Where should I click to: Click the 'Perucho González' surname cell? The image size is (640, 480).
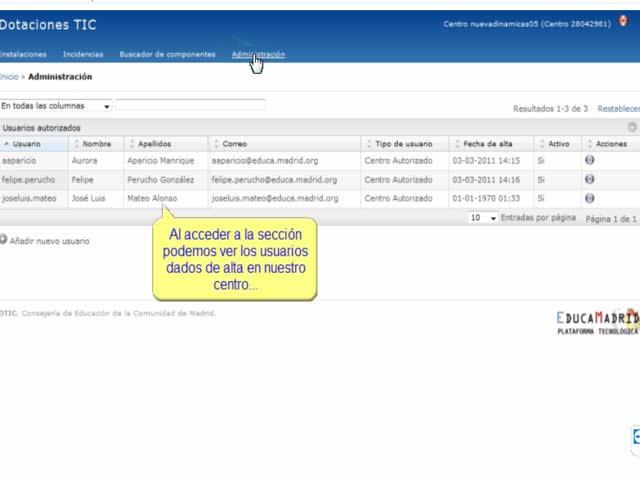pos(166,180)
